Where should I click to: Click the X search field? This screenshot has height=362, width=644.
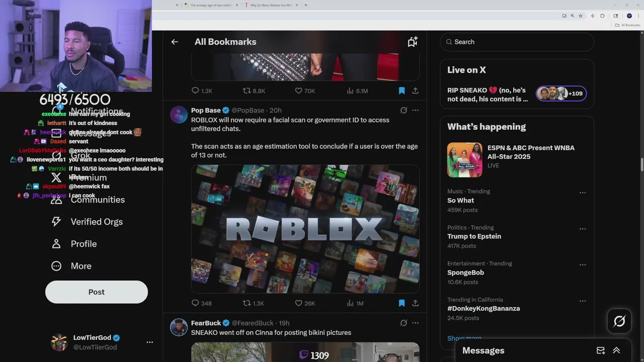517,42
